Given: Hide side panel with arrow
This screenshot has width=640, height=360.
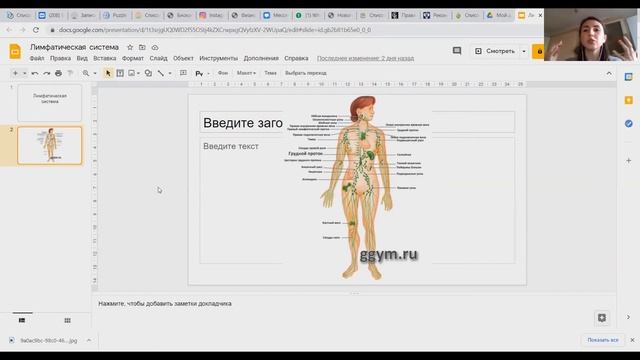Looking at the screenshot, I should coord(629,317).
